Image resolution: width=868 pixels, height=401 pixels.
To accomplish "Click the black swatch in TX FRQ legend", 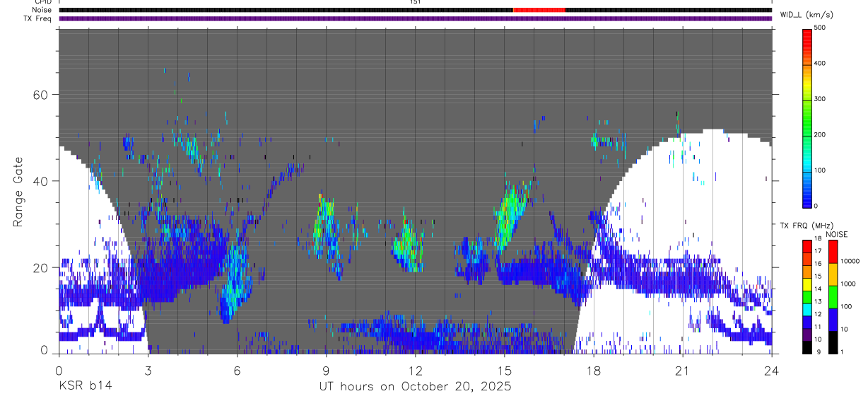I will click(807, 347).
